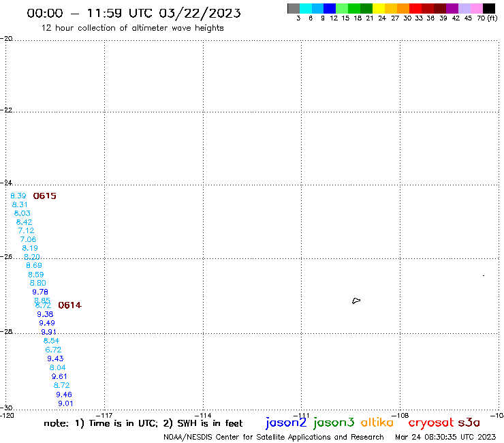Select the yellow swatch between 21 and 24
This screenshot has width=504, height=443.
coord(379,8)
